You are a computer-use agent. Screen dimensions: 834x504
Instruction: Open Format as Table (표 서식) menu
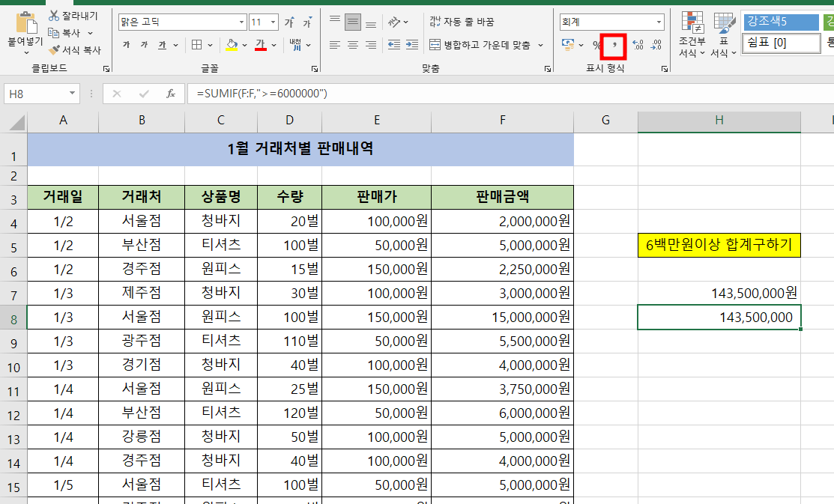724,34
